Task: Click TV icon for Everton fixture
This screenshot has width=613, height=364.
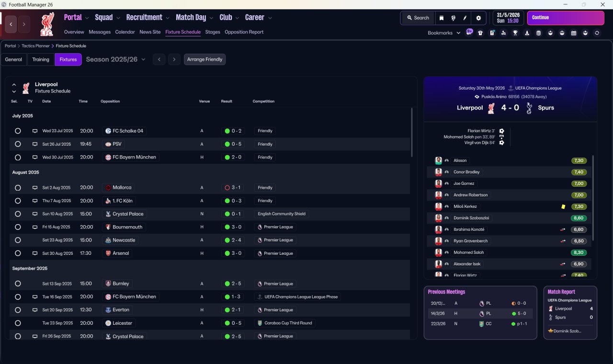Action: point(34,310)
